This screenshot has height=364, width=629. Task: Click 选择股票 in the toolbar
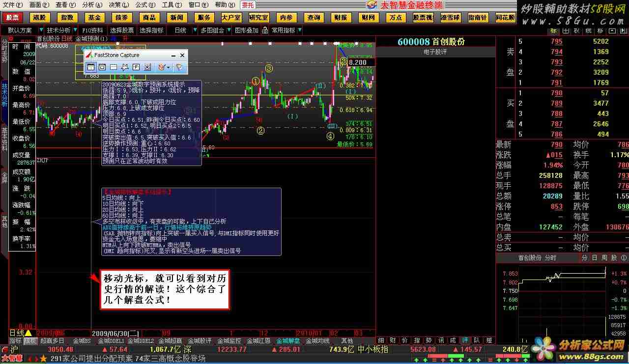(x=122, y=30)
